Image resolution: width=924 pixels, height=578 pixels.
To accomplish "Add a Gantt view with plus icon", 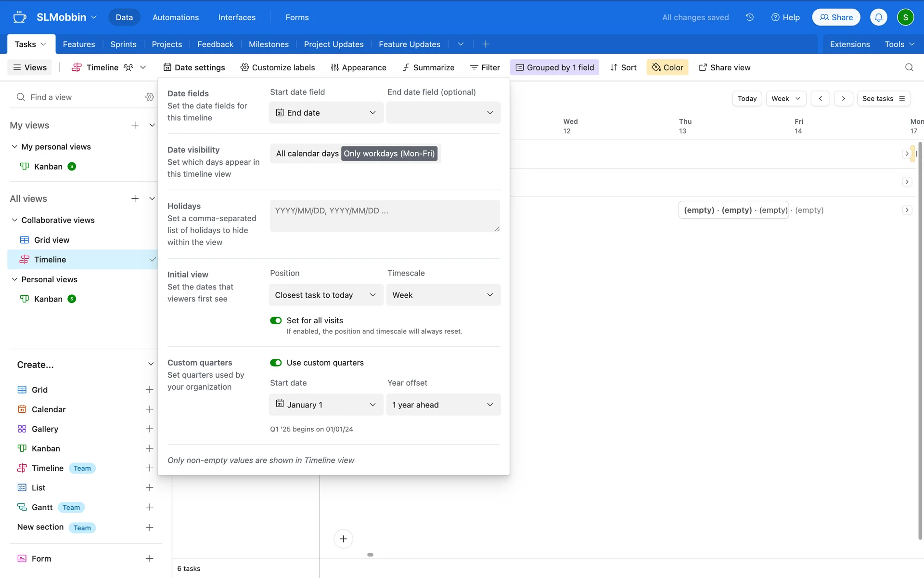I will pos(150,507).
